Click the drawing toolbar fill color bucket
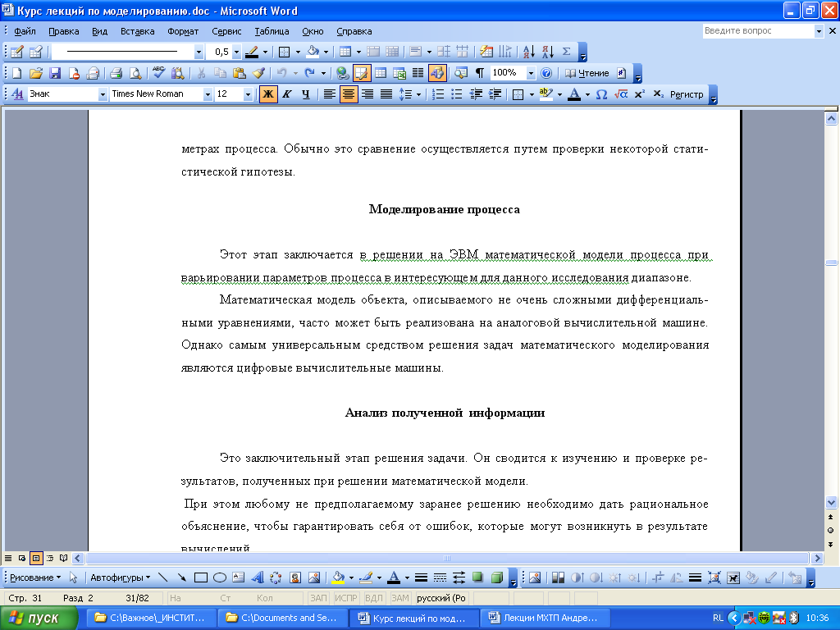Image resolution: width=840 pixels, height=630 pixels. click(x=338, y=577)
